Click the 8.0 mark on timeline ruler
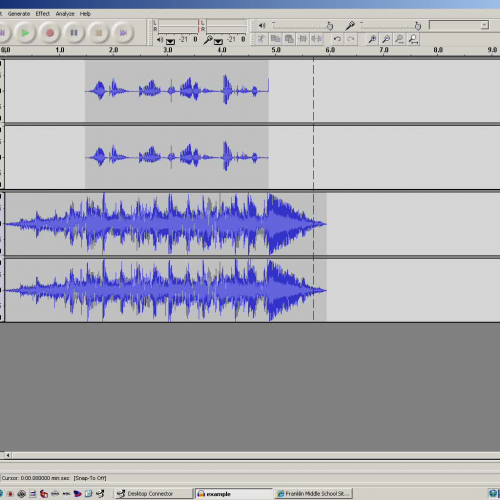 [x=438, y=50]
